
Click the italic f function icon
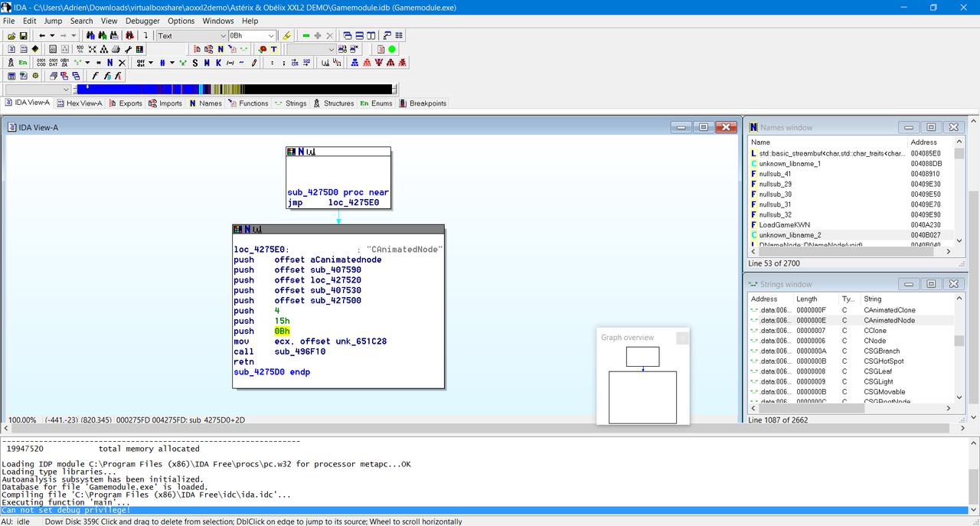point(95,76)
